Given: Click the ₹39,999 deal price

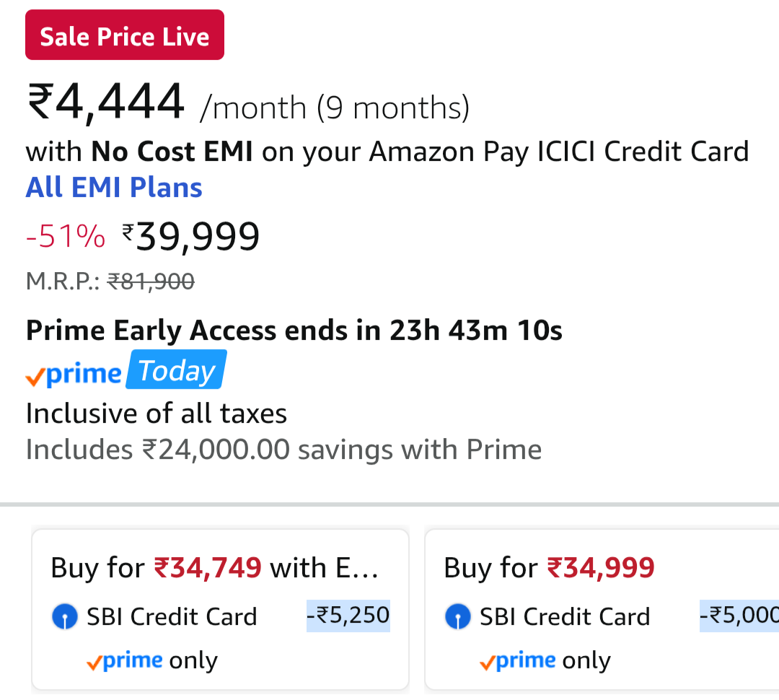Looking at the screenshot, I should (191, 237).
